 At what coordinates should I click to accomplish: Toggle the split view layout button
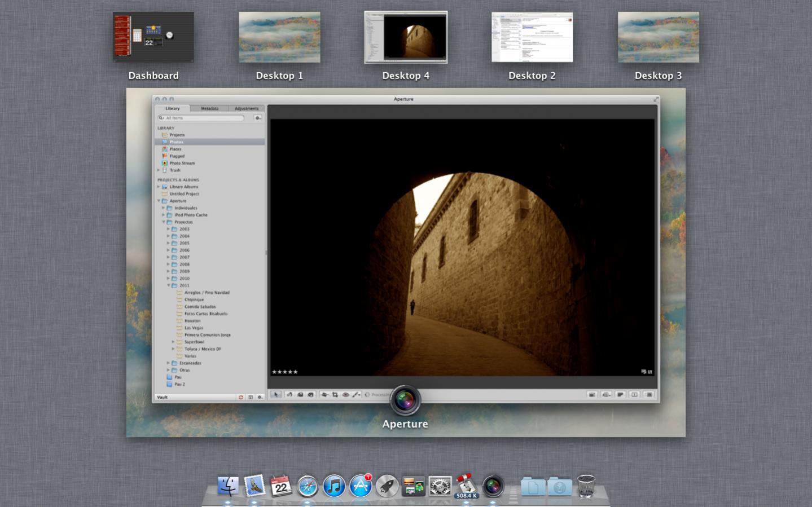point(634,395)
